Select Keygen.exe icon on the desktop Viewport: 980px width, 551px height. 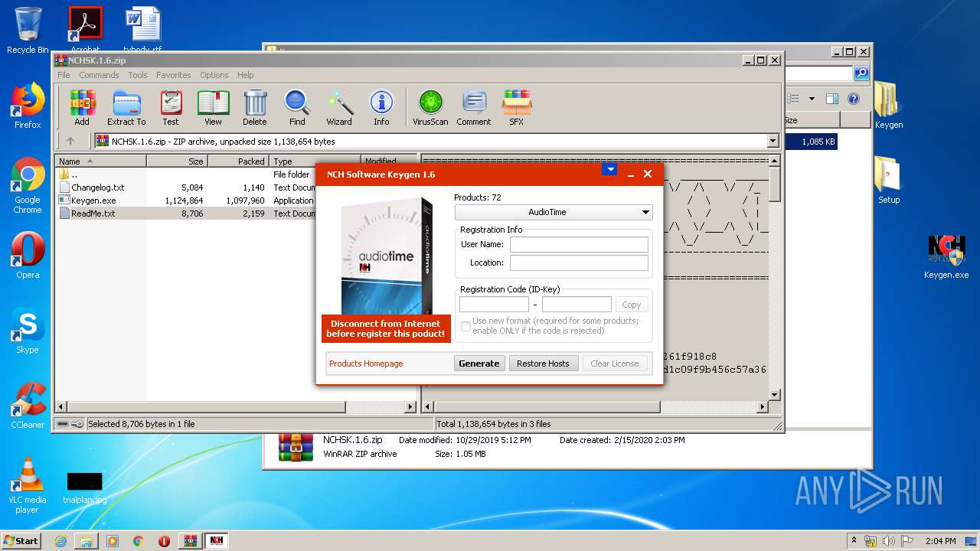click(x=946, y=256)
